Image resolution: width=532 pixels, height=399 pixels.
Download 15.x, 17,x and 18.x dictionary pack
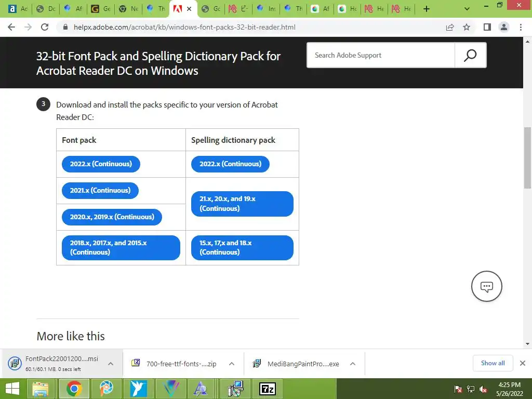[x=242, y=248]
